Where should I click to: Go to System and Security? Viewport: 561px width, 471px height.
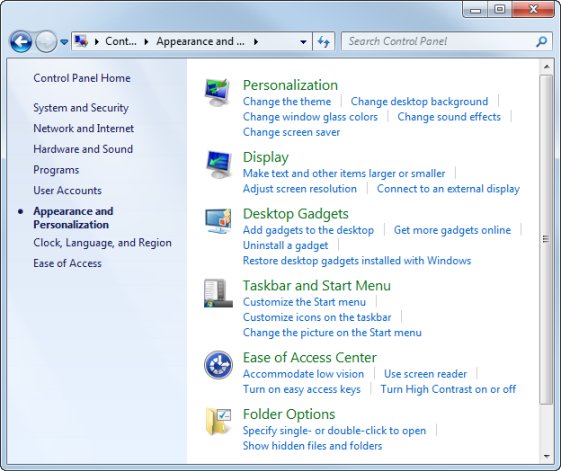(x=81, y=108)
